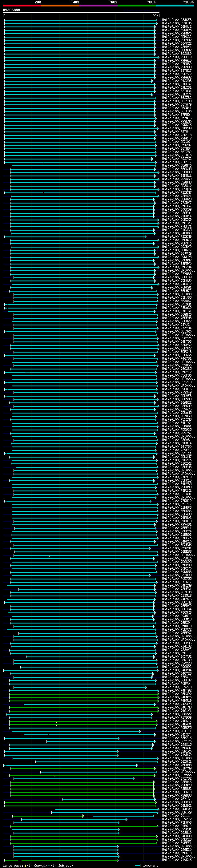Click the 557 query end position
Image resolution: width=197 pixels, height=868 pixels.
pos(155,15)
